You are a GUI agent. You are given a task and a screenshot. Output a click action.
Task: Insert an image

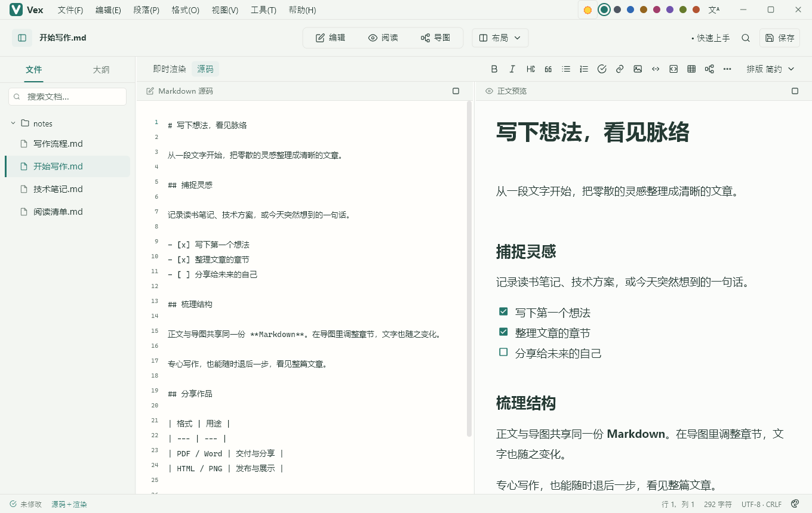coord(638,69)
